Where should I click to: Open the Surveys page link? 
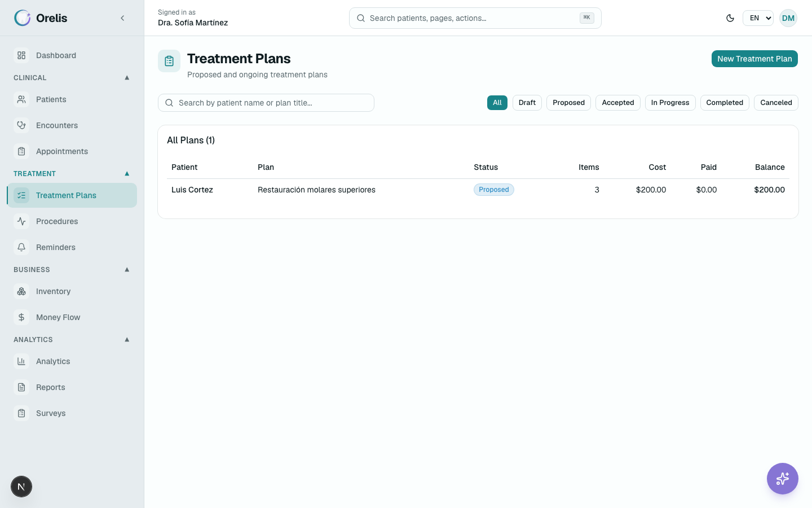(72, 413)
